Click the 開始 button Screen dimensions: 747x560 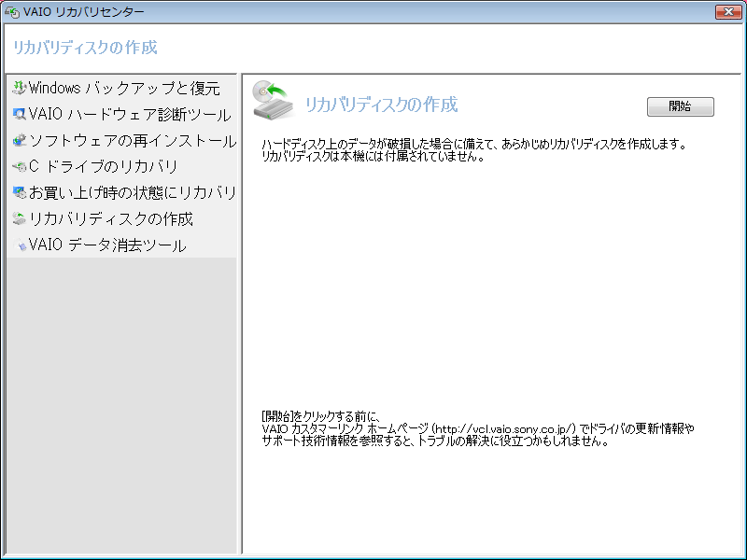tap(681, 106)
